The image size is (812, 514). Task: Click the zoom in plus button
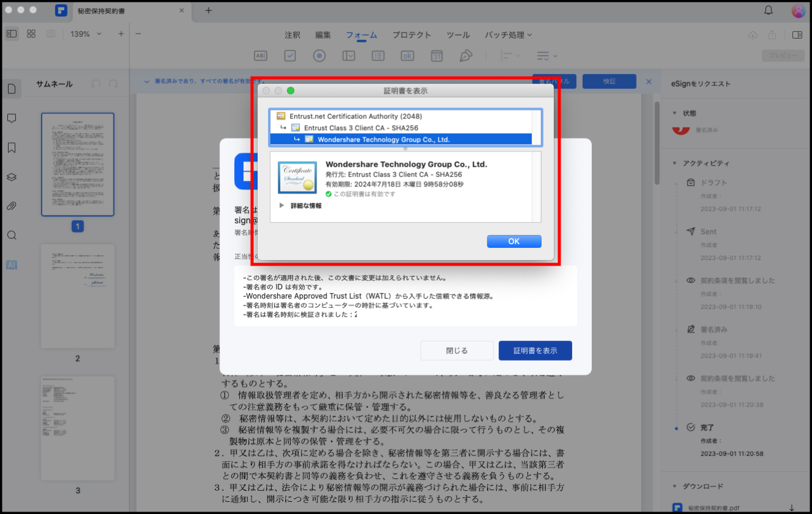click(x=121, y=34)
